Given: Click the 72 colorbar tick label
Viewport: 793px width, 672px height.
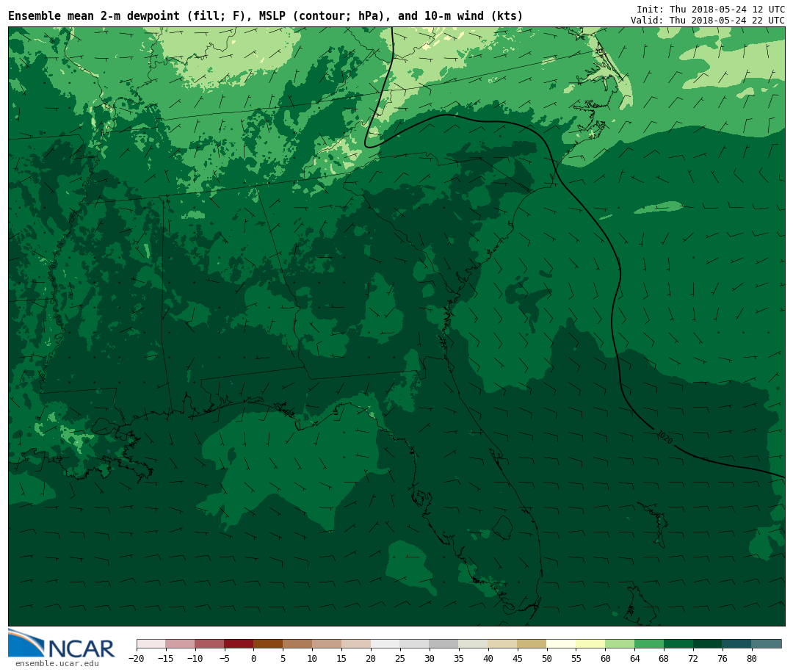Looking at the screenshot, I should coord(693,659).
